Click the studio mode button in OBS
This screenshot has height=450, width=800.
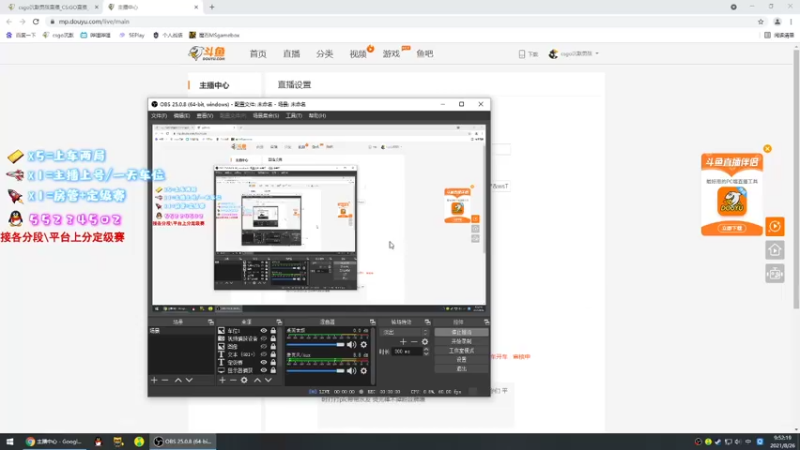(x=461, y=351)
